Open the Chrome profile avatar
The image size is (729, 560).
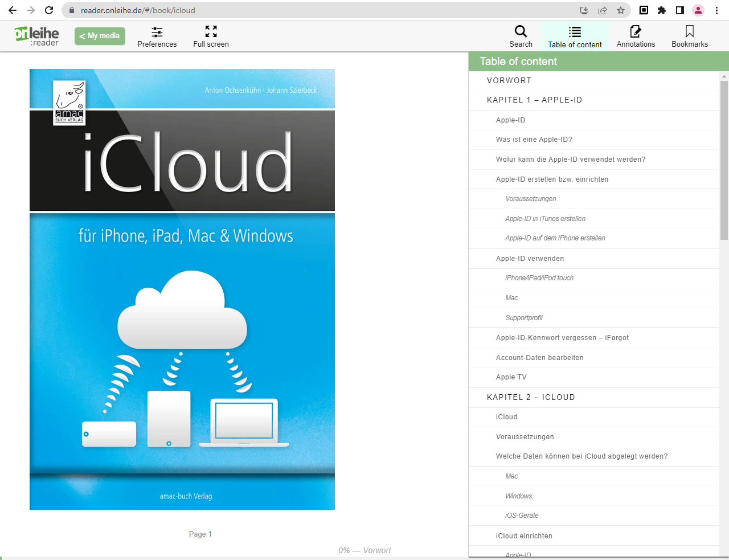(698, 10)
